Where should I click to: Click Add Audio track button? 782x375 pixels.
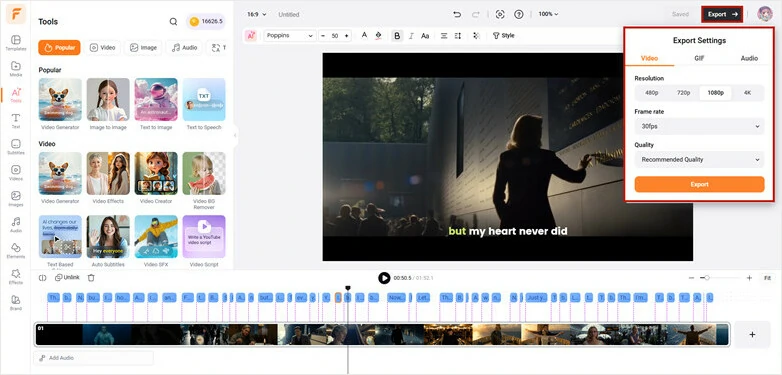tap(93, 358)
